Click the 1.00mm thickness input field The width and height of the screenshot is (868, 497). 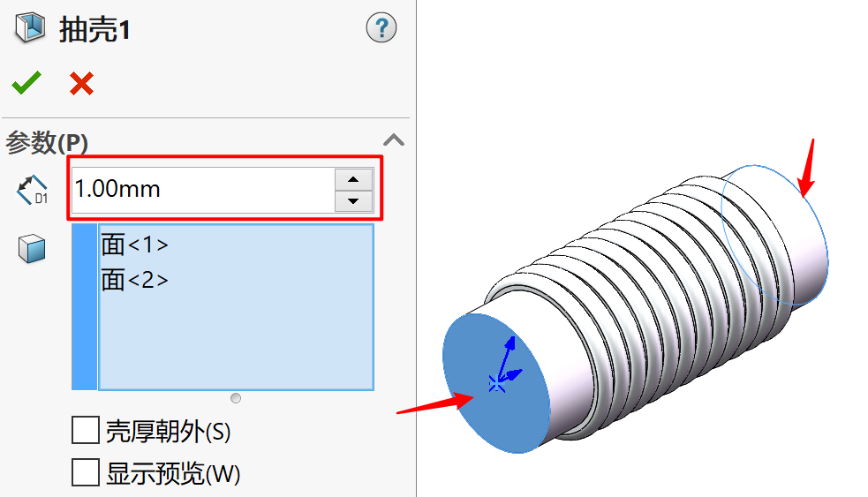point(203,190)
